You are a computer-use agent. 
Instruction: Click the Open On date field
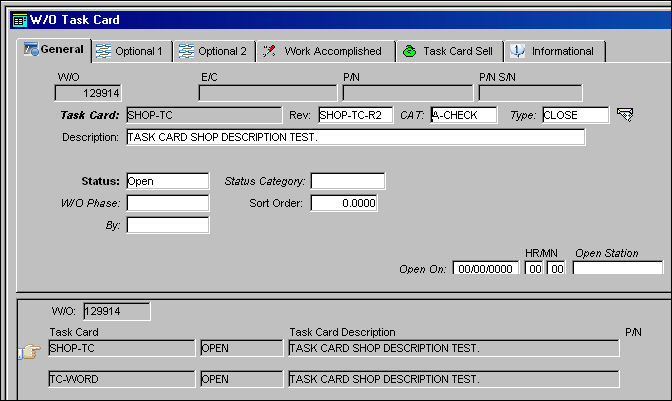click(486, 268)
